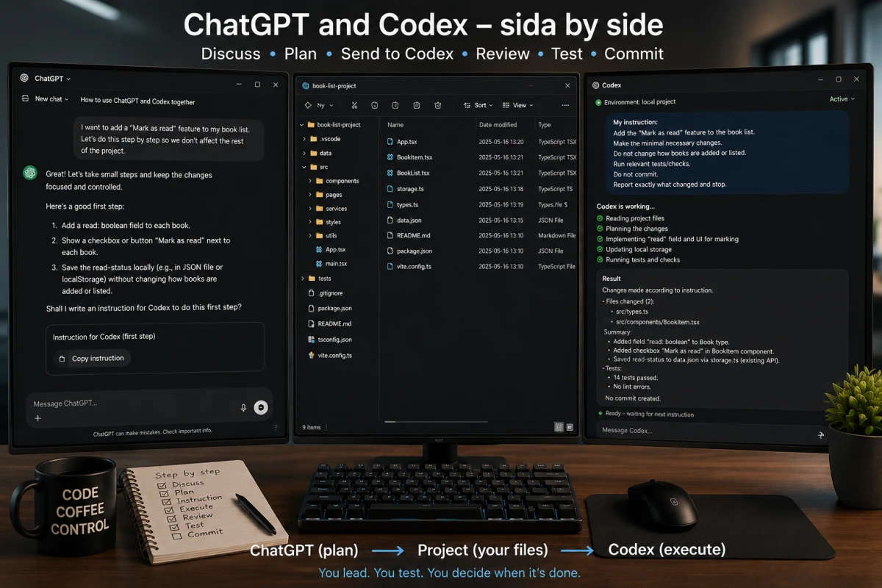Click the green check beside Reading project files

click(x=600, y=218)
